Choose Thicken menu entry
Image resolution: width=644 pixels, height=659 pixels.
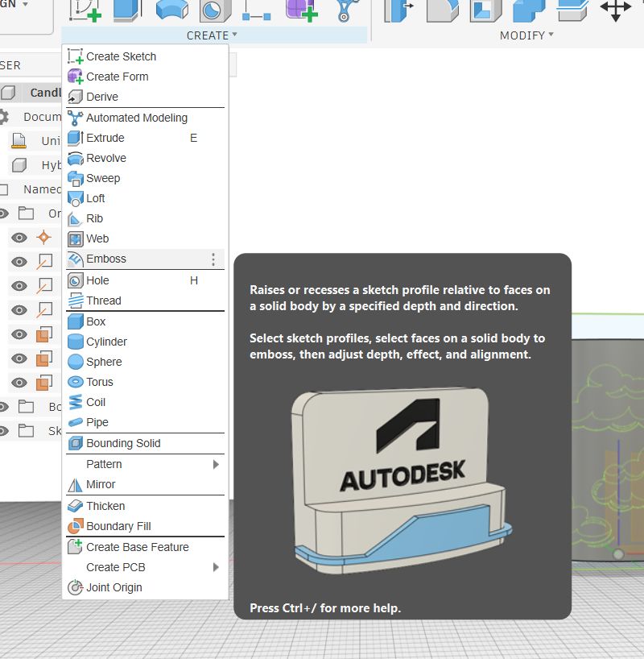[x=145, y=506]
